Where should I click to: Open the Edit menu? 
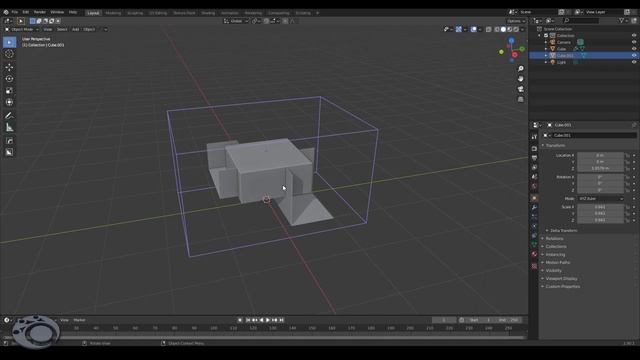pos(26,12)
